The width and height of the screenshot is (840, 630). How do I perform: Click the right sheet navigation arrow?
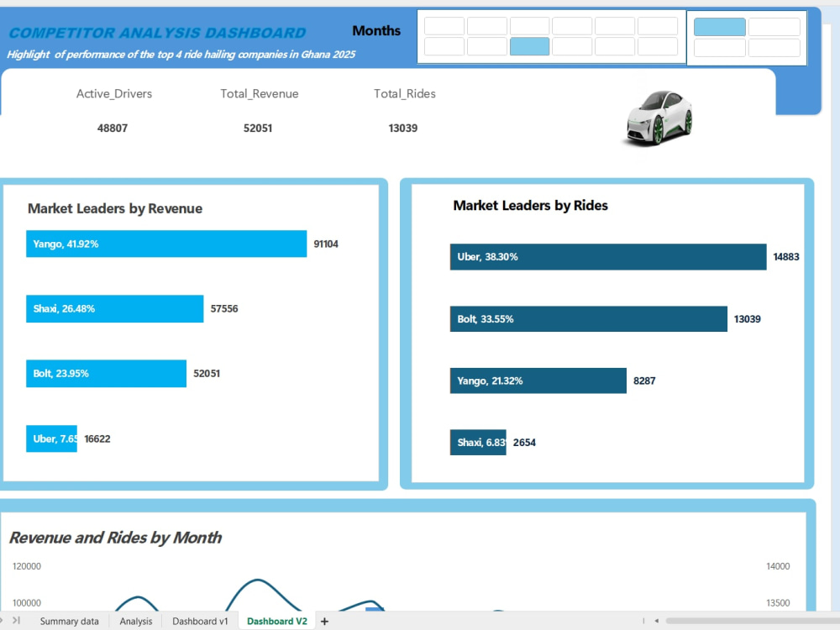point(18,621)
